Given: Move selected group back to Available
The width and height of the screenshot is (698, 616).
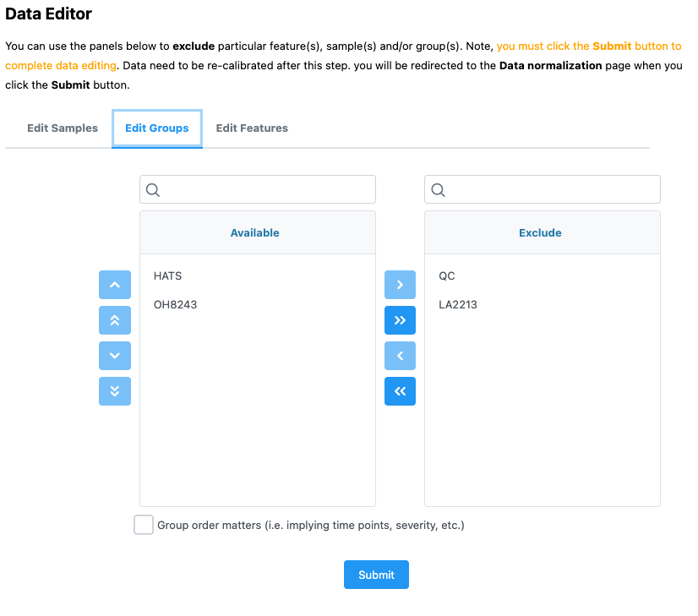Looking at the screenshot, I should point(401,356).
